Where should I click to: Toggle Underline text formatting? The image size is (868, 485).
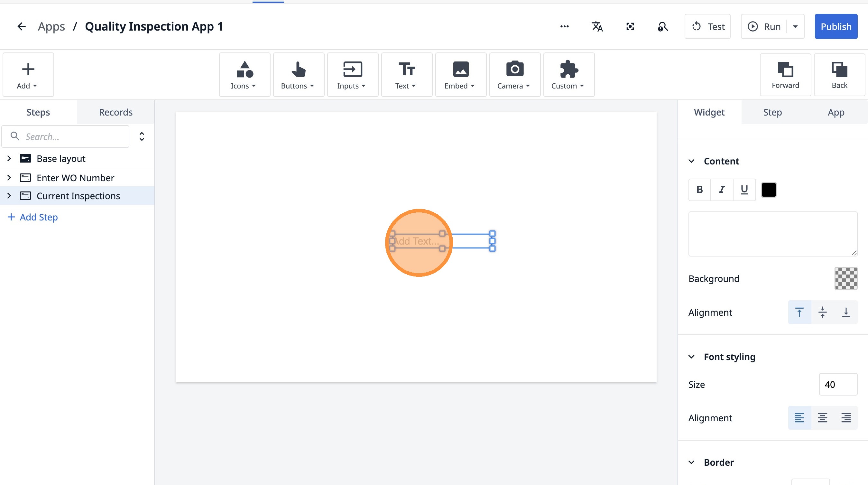[x=744, y=190]
